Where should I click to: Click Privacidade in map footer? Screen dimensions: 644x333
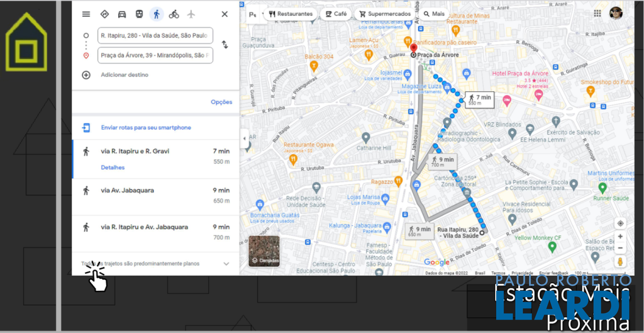pos(522,273)
